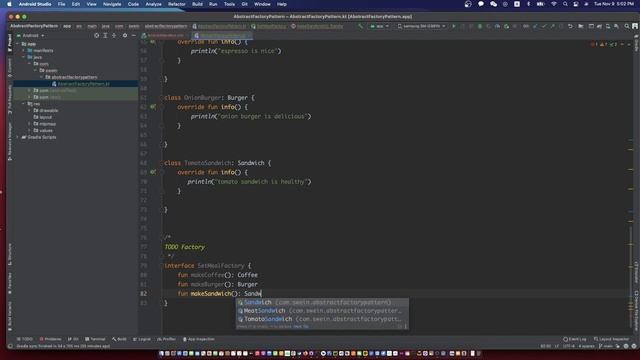Viewport: 640px width, 360px height.
Task: Click the Sync Project with Gradle icon
Action: click(599, 26)
